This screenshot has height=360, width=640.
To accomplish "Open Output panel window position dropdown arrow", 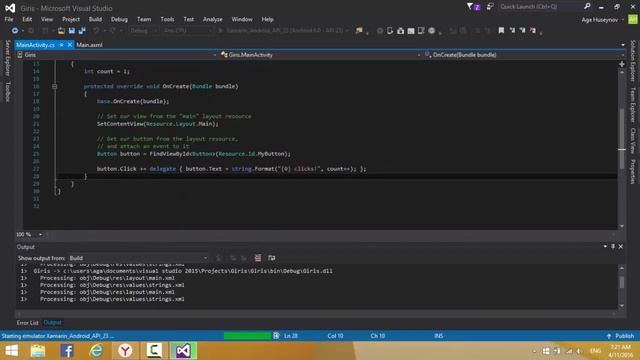I will click(605, 247).
